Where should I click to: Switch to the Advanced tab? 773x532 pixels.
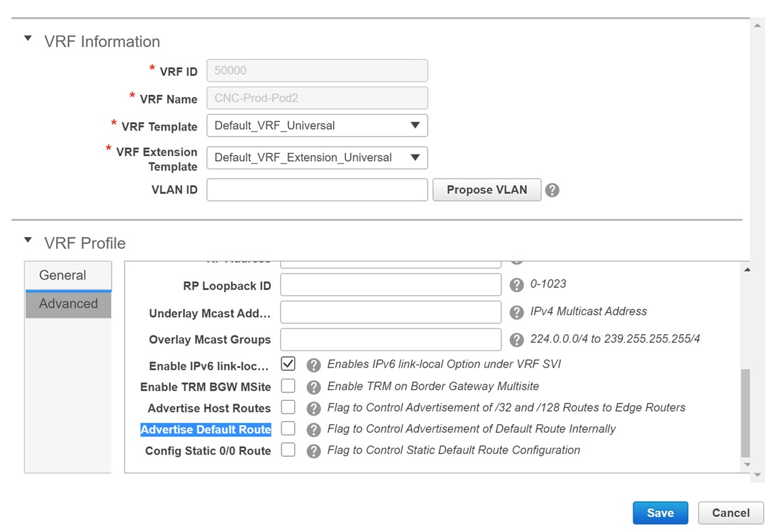[68, 304]
